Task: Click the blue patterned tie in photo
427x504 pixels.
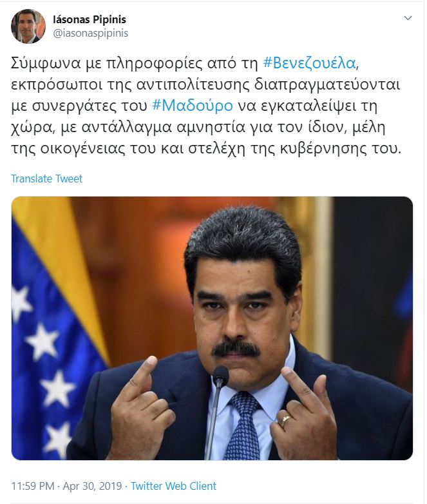Action: coord(242,426)
